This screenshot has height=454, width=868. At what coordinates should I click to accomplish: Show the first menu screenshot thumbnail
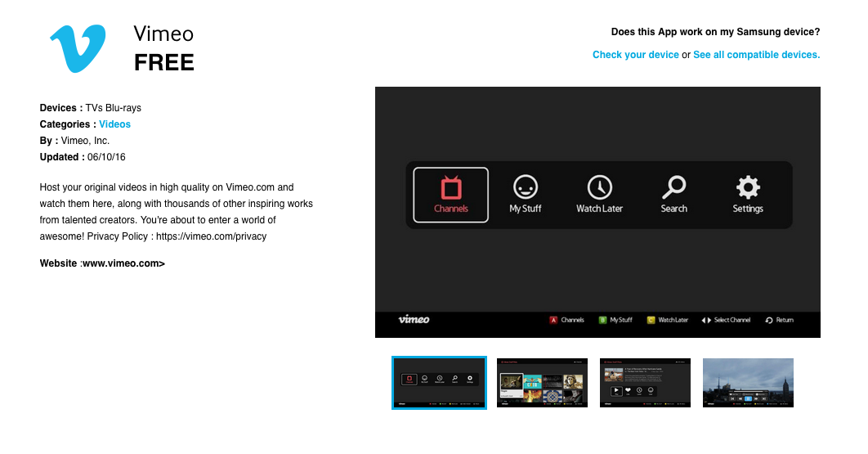439,383
